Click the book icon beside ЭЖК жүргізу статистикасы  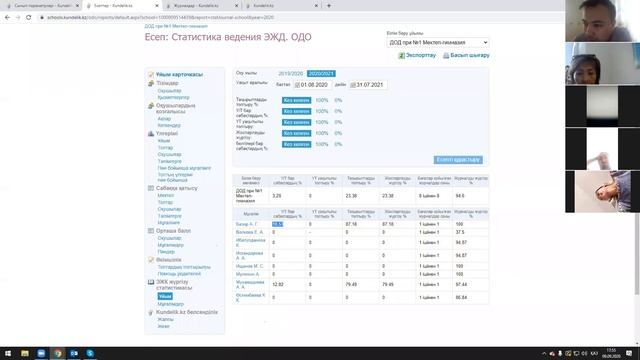coord(151,282)
